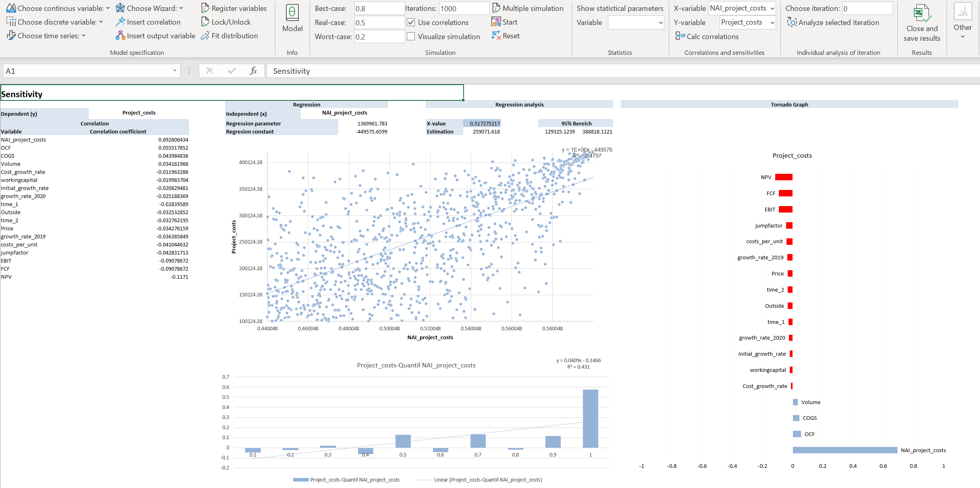Open the Model window
The image size is (980, 488).
292,18
